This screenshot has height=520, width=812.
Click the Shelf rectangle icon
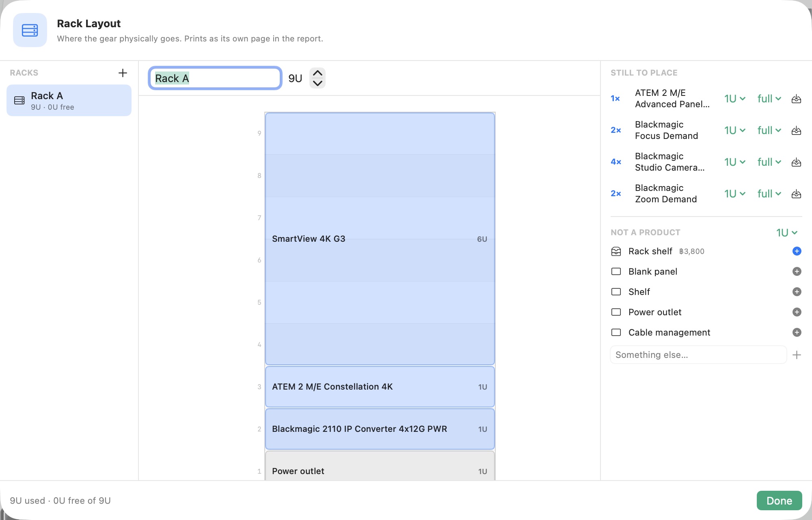point(616,292)
